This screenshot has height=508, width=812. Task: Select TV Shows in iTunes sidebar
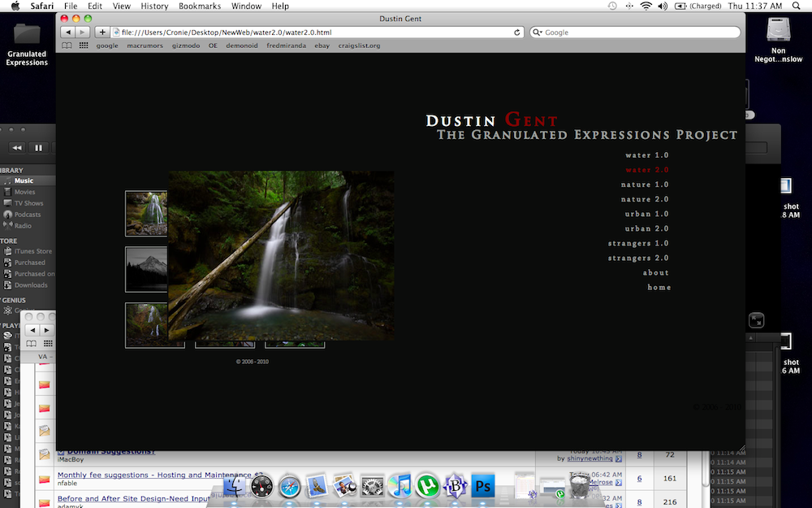click(x=28, y=203)
